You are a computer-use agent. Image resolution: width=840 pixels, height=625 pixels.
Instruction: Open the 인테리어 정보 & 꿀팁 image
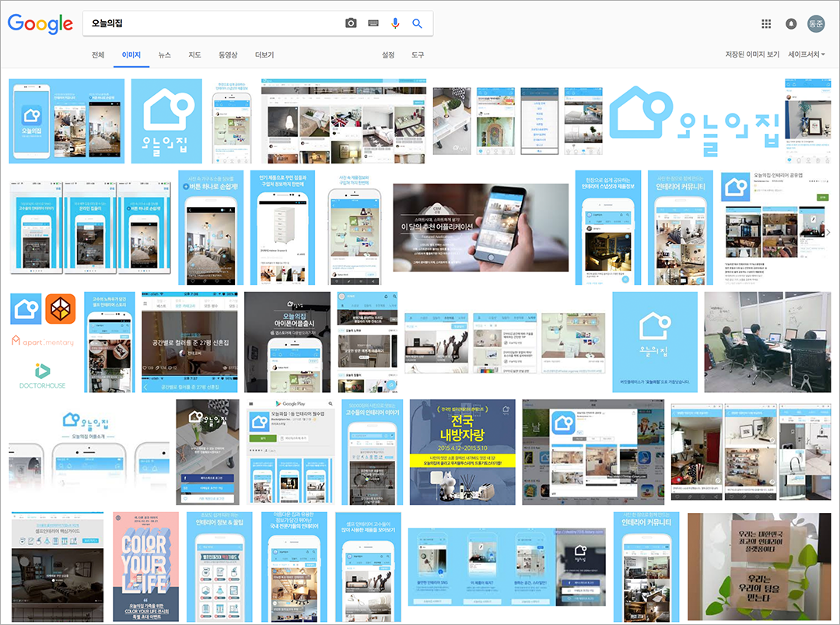[x=219, y=567]
